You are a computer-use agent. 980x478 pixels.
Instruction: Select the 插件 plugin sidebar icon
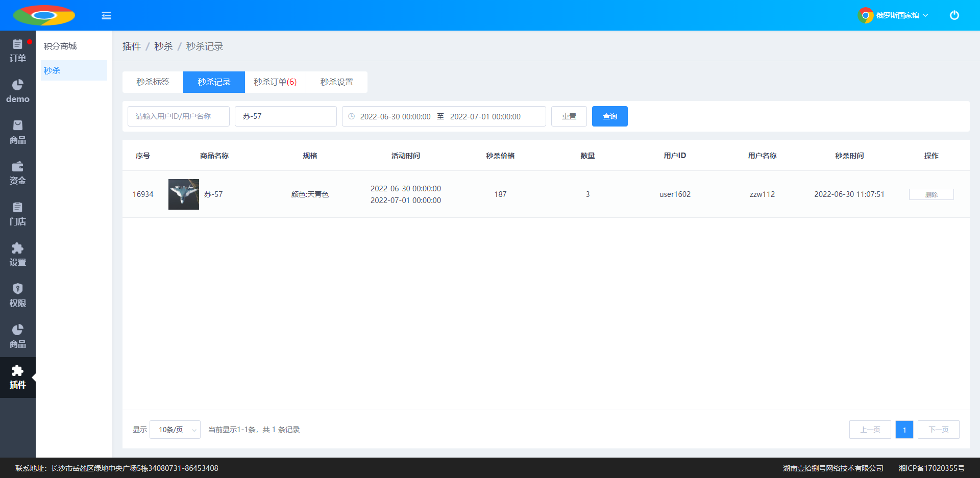pyautogui.click(x=17, y=378)
